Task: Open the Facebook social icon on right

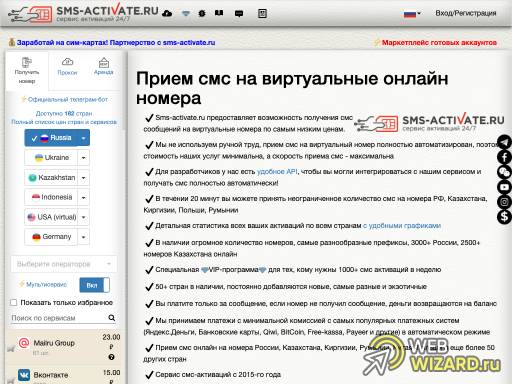Action: point(504,157)
